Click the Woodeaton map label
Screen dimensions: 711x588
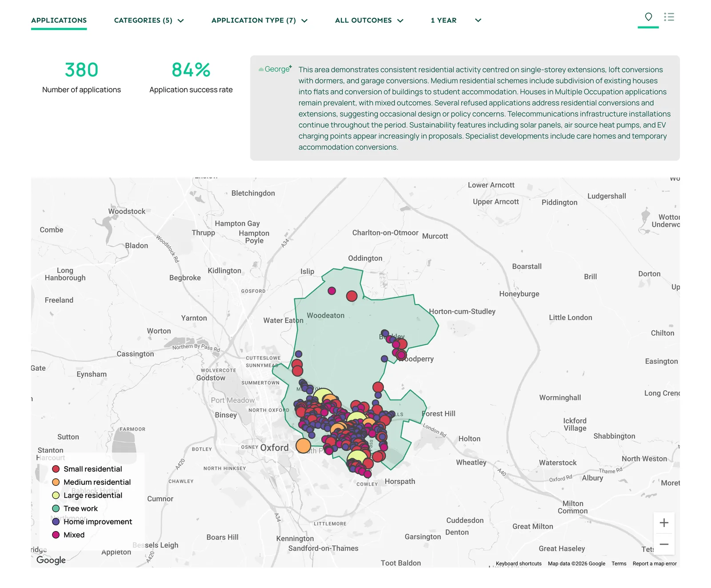coord(325,316)
